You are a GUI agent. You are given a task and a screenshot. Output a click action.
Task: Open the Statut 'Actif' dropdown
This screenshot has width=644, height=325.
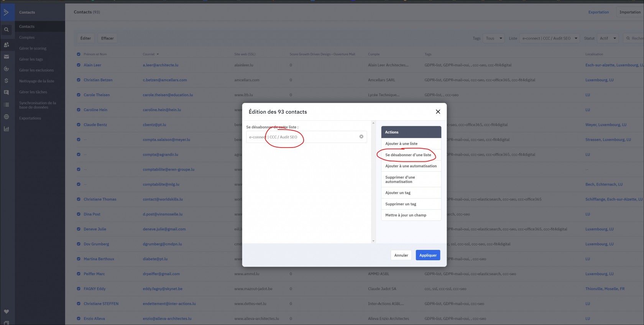click(608, 38)
